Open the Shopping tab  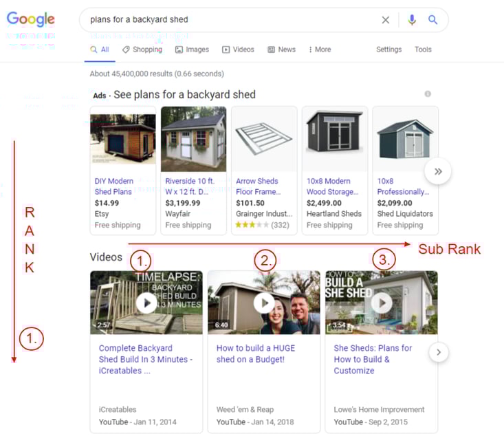(142, 50)
